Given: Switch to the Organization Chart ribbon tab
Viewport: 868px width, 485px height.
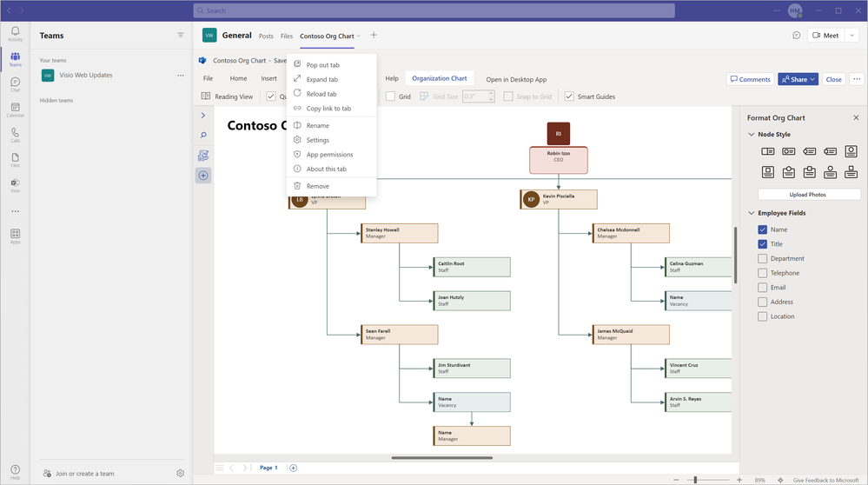Looking at the screenshot, I should tap(439, 78).
